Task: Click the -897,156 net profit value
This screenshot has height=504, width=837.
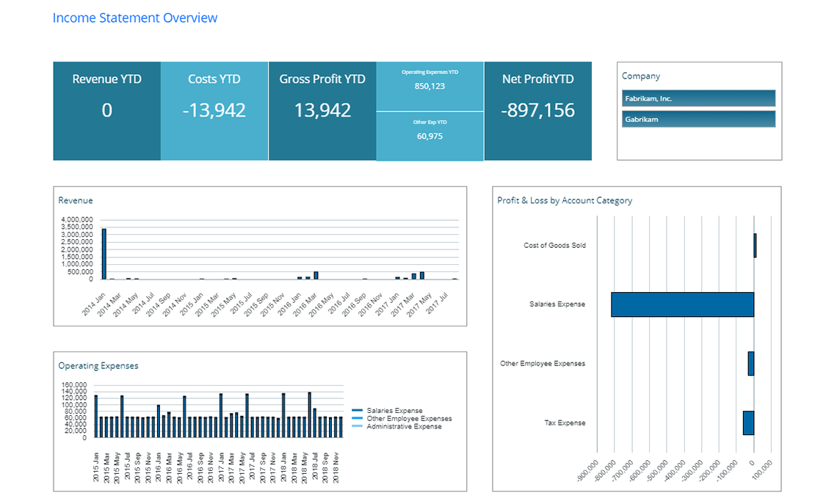Action: tap(537, 110)
